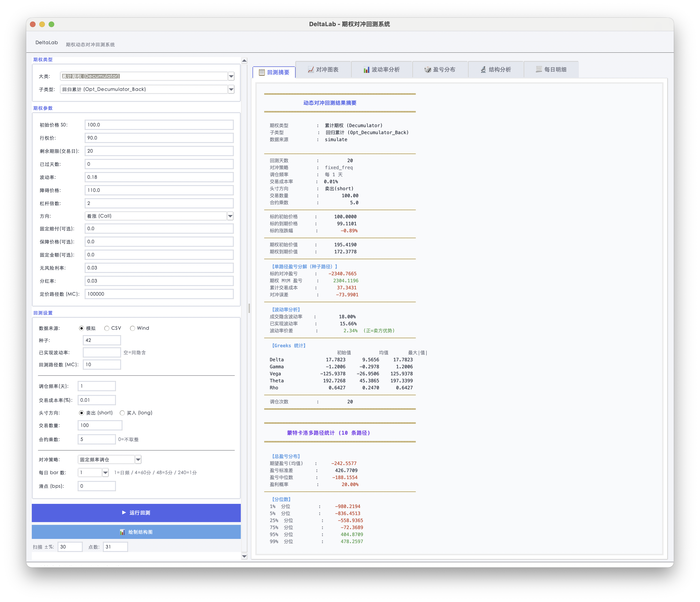Edit the 波动率 field
Viewport: 700px width, 602px height.
tap(159, 177)
